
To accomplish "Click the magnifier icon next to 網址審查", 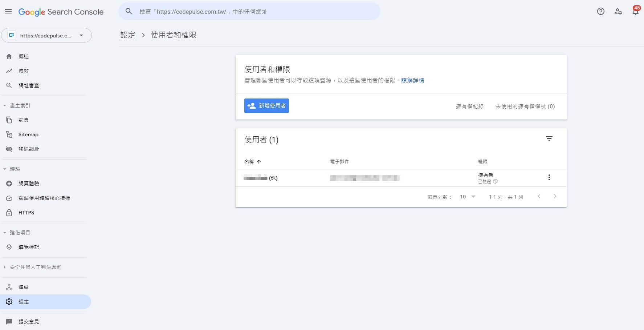I will 9,85.
